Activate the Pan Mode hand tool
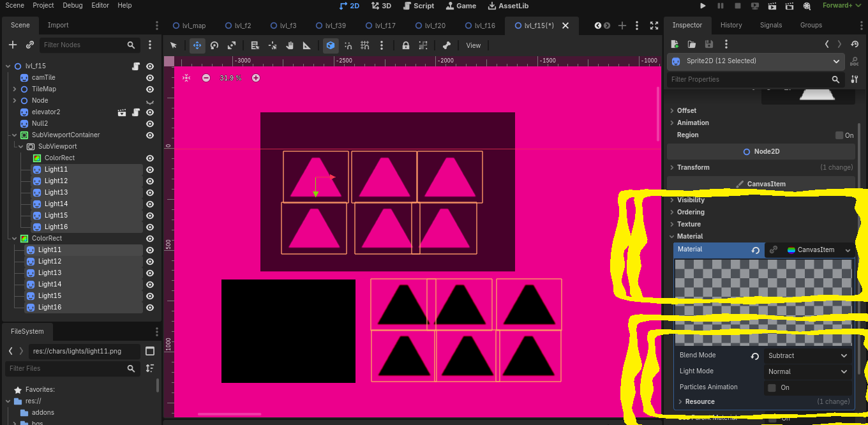The height and width of the screenshot is (425, 868). coord(290,45)
